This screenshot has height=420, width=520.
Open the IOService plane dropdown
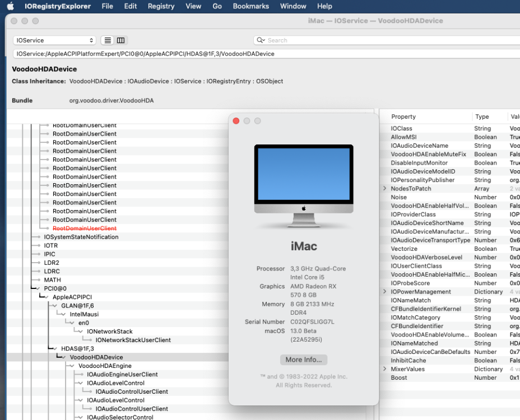55,40
